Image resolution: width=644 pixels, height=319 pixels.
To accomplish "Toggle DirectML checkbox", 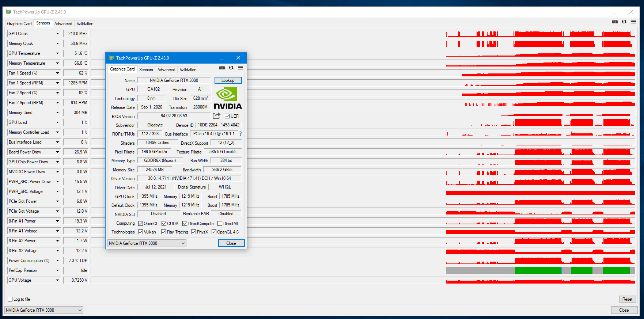I will pos(220,224).
